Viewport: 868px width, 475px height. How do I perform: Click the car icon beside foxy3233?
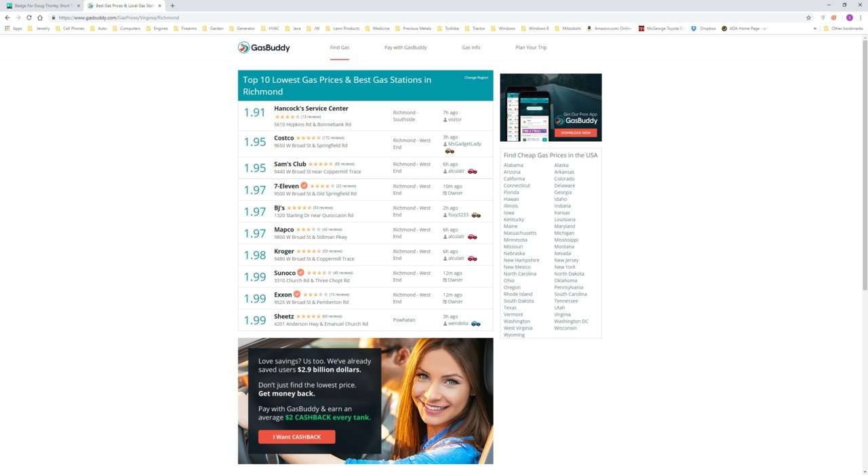[x=476, y=214]
